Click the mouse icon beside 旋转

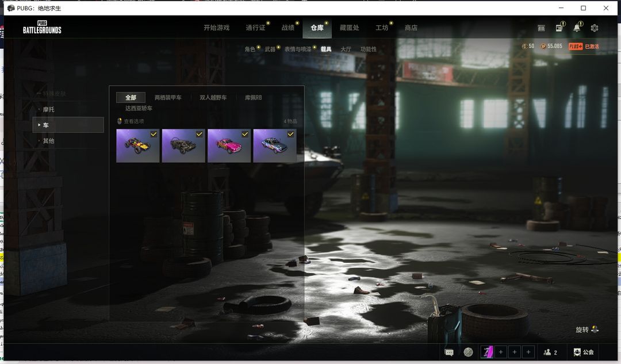pyautogui.click(x=595, y=329)
